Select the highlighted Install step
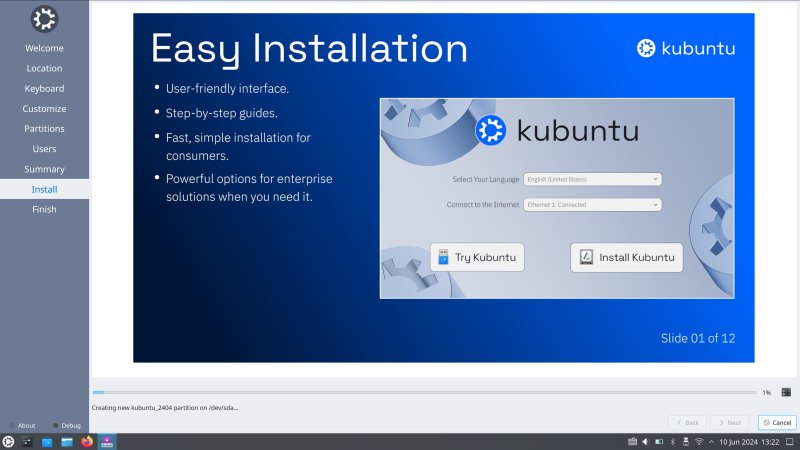This screenshot has width=800, height=450. click(44, 189)
